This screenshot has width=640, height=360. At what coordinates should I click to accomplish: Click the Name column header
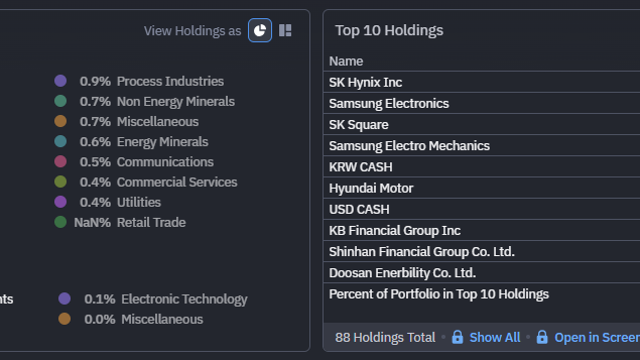click(x=346, y=61)
